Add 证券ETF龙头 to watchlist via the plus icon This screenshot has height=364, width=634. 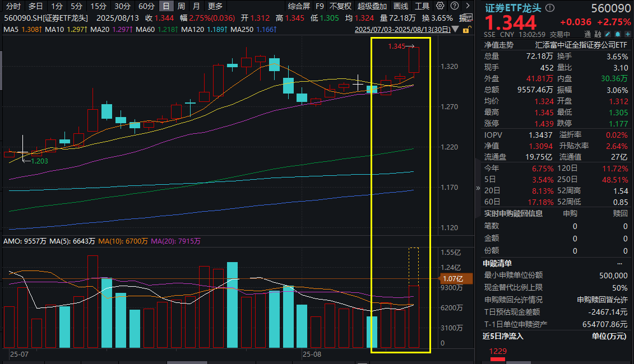click(x=627, y=34)
